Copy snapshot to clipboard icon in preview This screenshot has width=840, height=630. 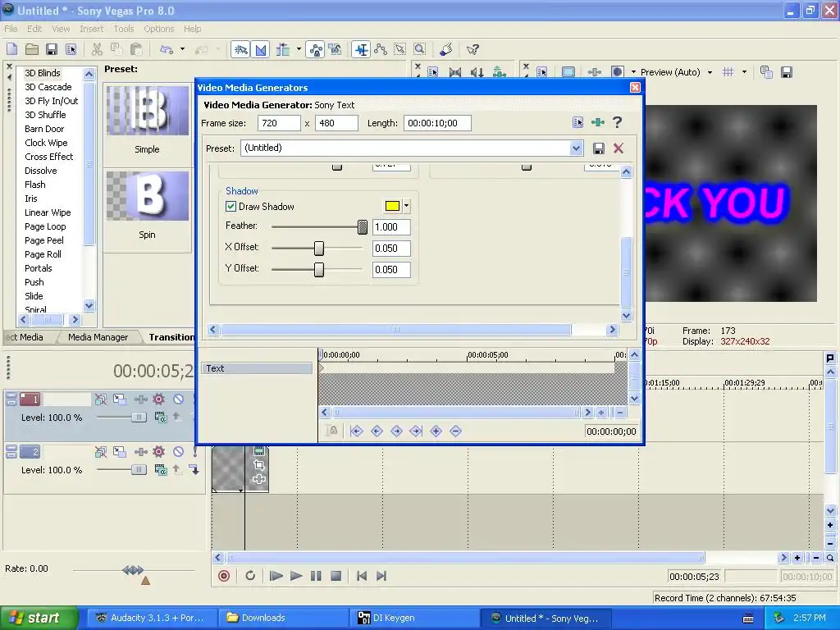[x=767, y=72]
